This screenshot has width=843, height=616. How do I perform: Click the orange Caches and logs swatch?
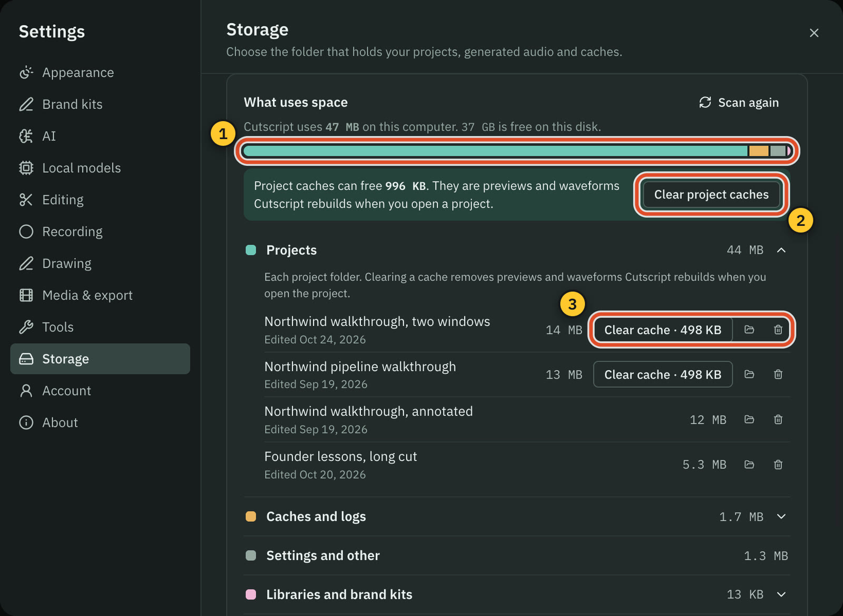point(251,516)
